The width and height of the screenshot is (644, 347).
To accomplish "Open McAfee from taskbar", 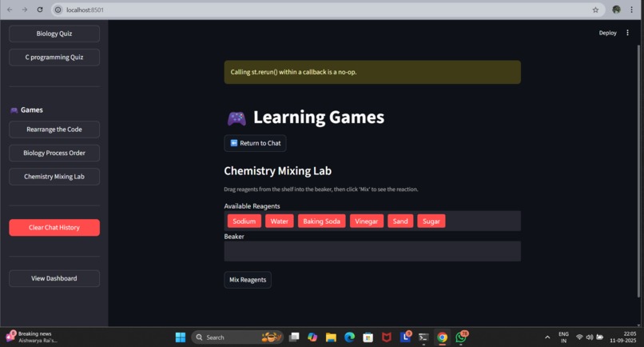I will point(387,337).
